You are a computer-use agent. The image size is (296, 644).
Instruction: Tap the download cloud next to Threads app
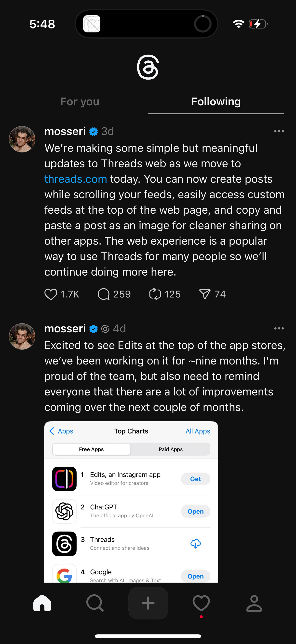[196, 544]
